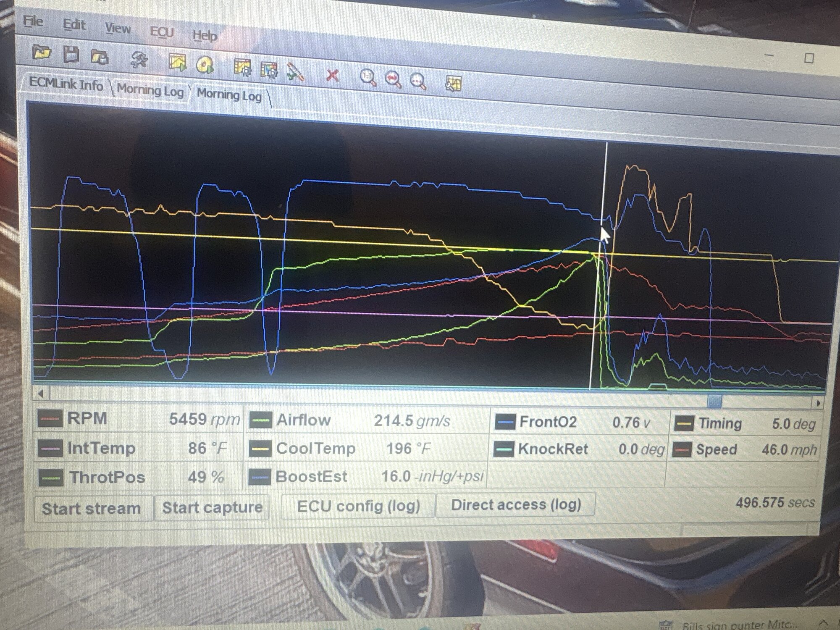This screenshot has width=840, height=630.
Task: Click the Airflow color swatch
Action: (x=260, y=420)
